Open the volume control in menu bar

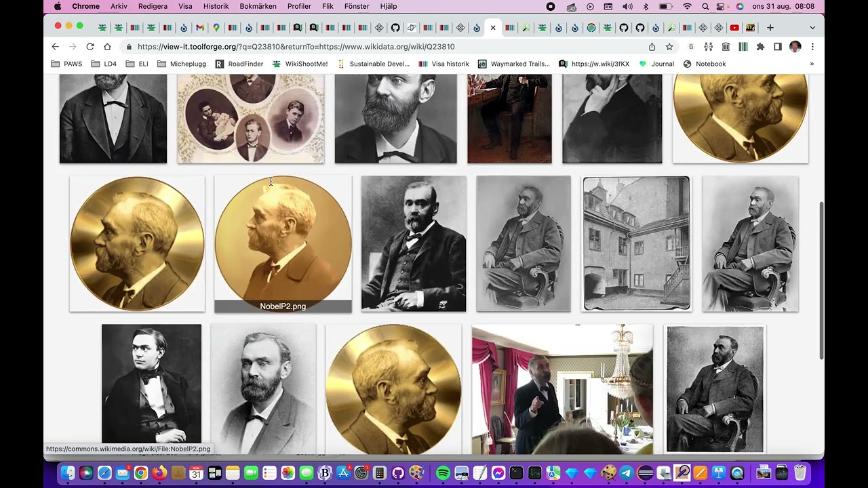pyautogui.click(x=627, y=6)
